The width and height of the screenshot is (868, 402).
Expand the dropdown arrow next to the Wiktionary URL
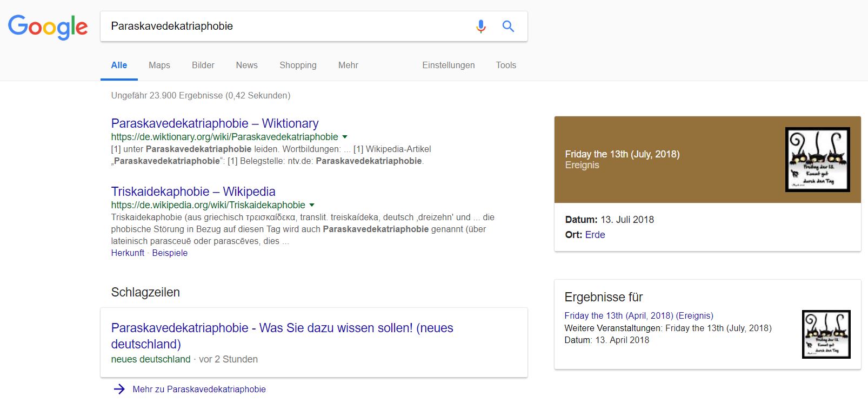point(345,137)
